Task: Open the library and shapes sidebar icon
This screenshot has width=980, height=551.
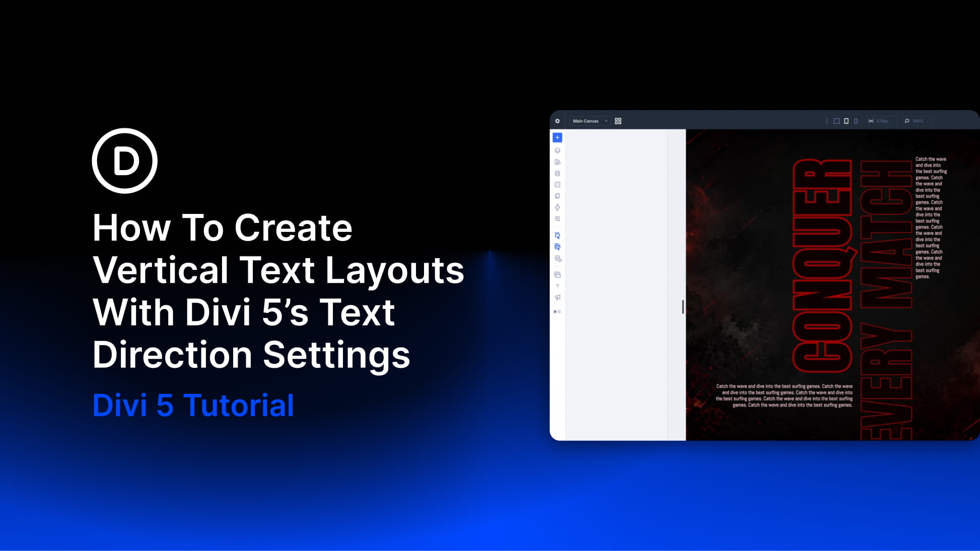Action: tap(557, 162)
